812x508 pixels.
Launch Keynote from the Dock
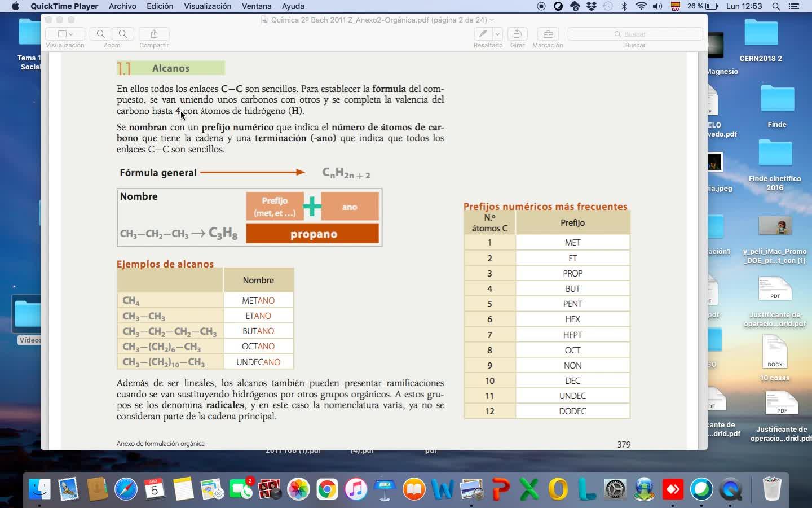[385, 489]
